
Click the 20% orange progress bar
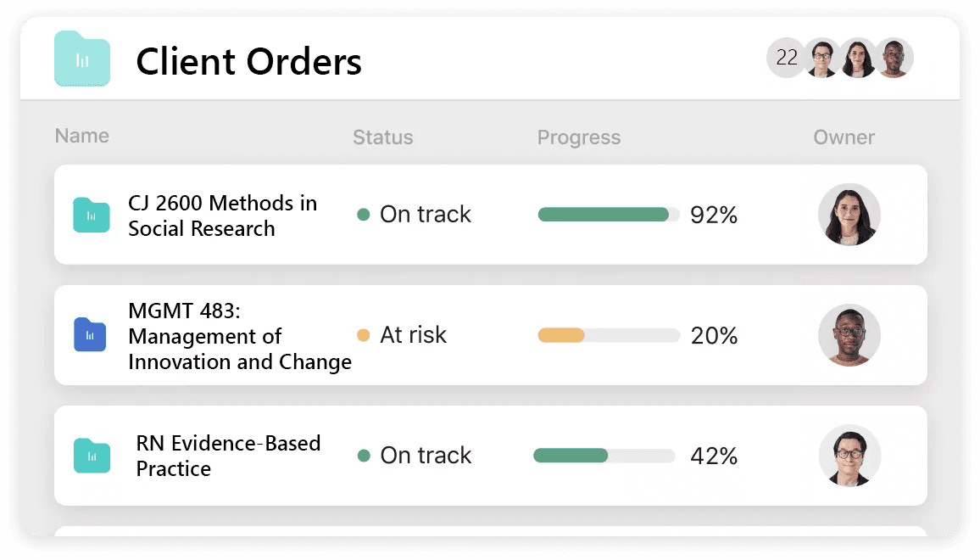click(x=608, y=335)
